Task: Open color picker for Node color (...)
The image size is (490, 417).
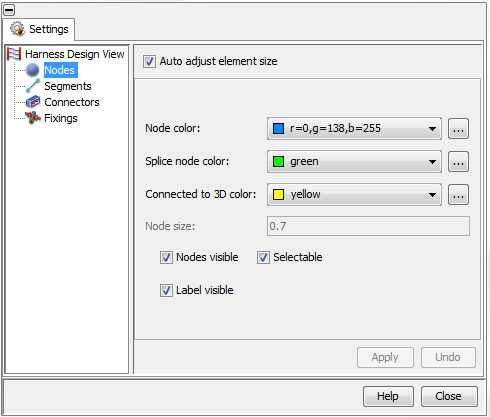Action: (458, 128)
